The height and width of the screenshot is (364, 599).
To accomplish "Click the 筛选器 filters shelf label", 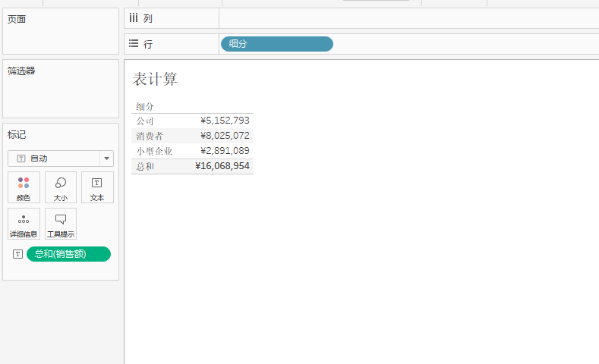I will click(x=21, y=71).
